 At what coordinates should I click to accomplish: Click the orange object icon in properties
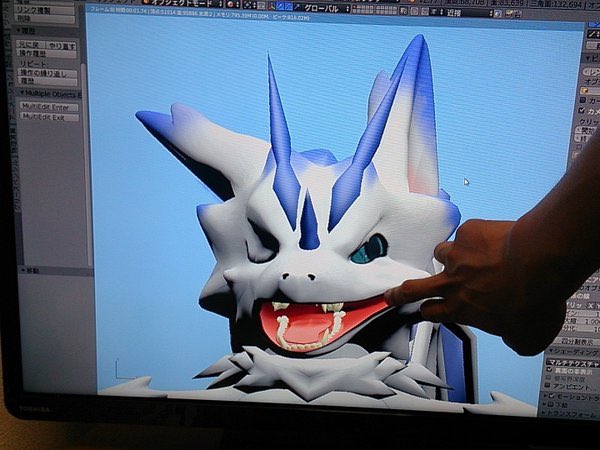585,91
